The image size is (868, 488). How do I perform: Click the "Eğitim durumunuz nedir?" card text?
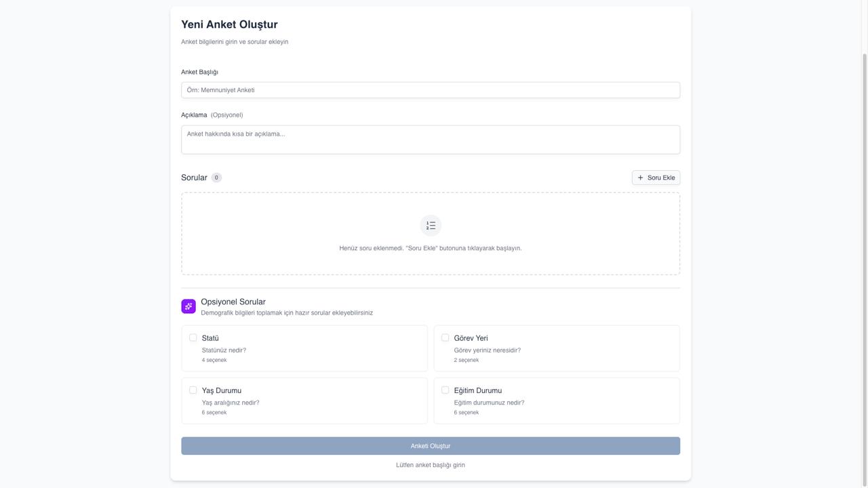tap(489, 403)
